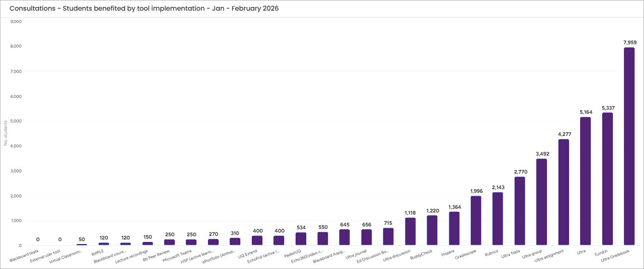Click the UQ Extend x-axis label
The width and height of the screenshot is (644, 269).
248,254
